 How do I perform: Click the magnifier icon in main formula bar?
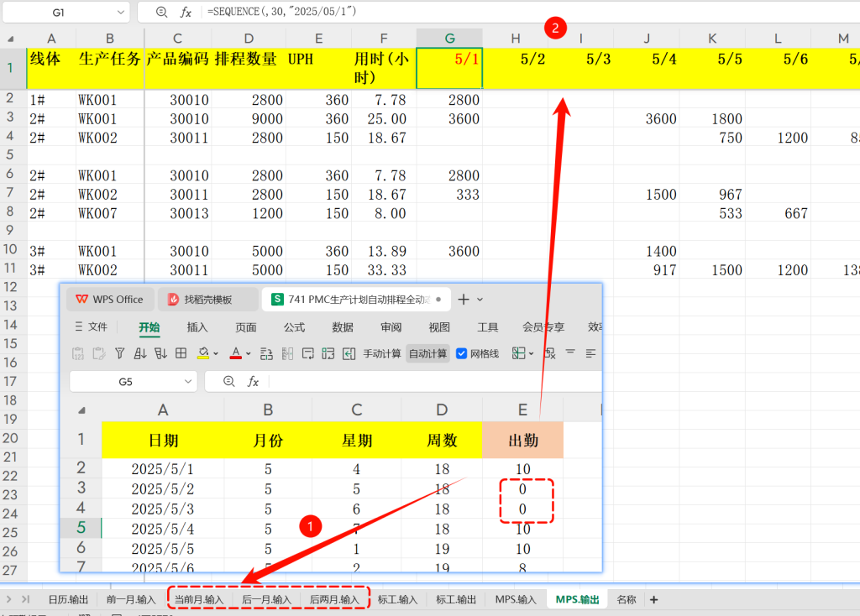tap(161, 12)
